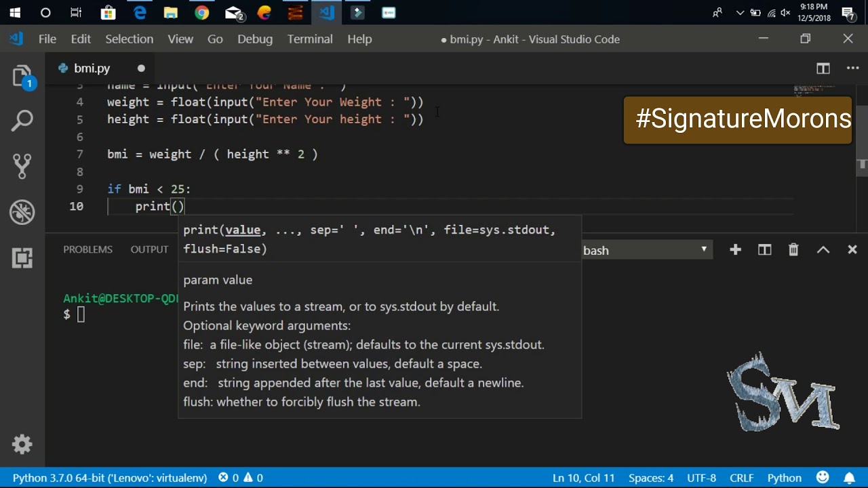Open the Selection menu
The height and width of the screenshot is (488, 868).
click(x=129, y=39)
